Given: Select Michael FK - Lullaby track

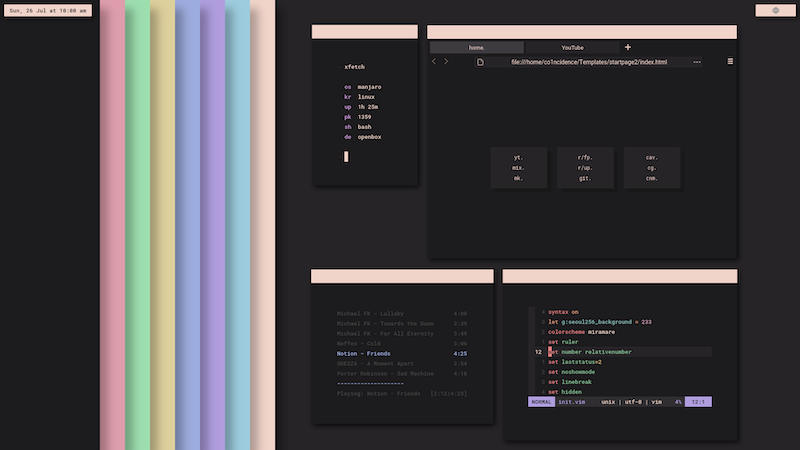Looking at the screenshot, I should point(402,314).
